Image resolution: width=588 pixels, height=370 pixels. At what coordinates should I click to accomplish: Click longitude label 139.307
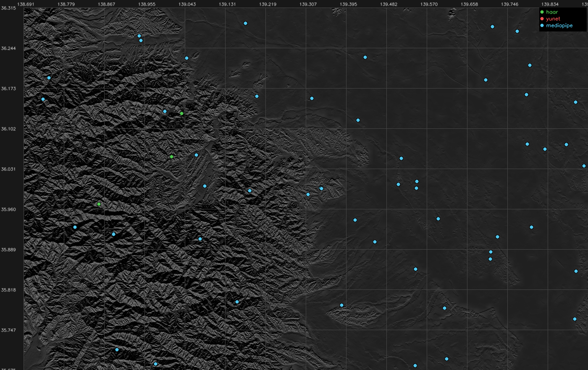click(308, 4)
